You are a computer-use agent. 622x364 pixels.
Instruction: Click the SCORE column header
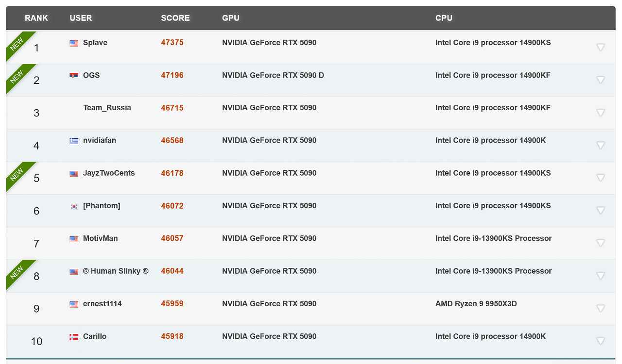(175, 18)
